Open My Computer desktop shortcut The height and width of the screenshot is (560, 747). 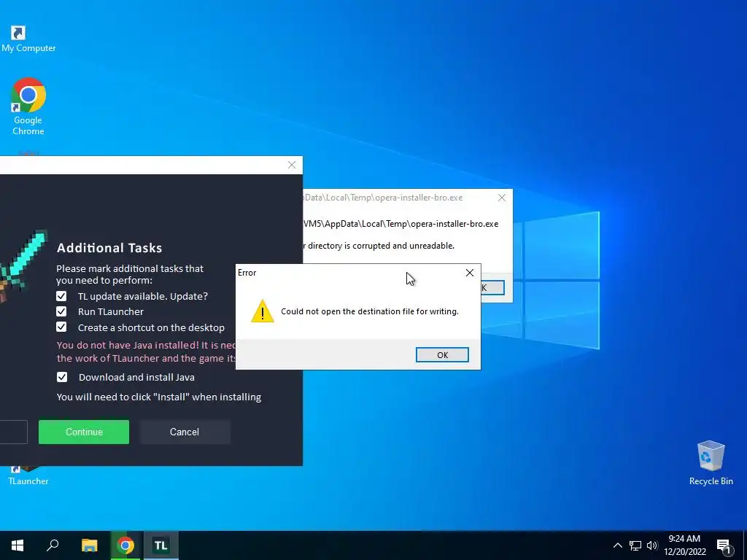tap(28, 39)
